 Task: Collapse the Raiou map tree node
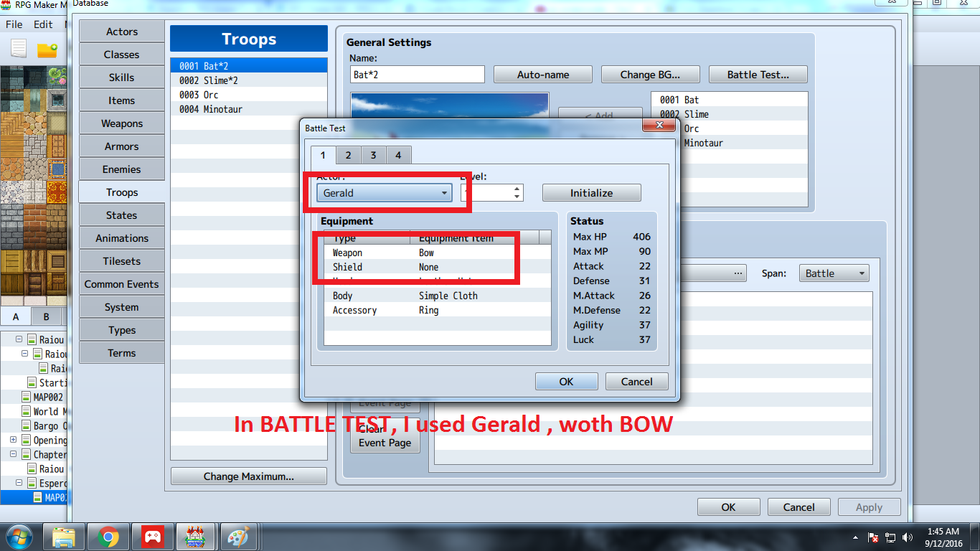click(x=19, y=339)
